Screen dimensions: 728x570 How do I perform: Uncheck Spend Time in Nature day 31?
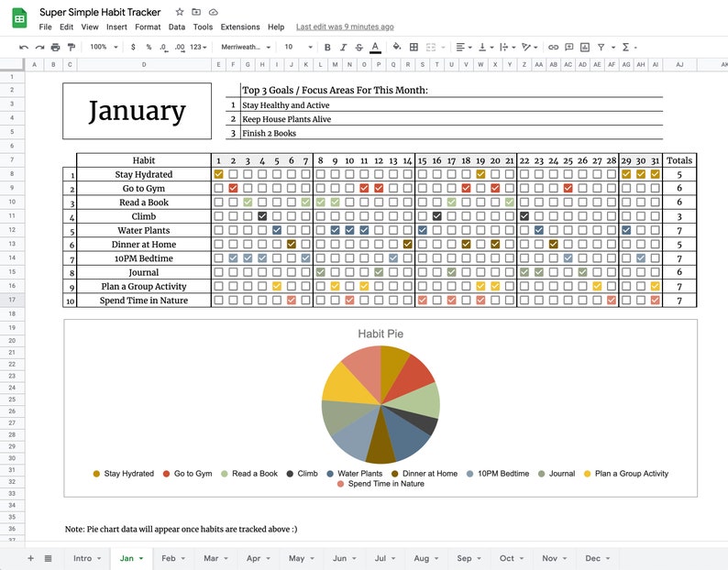point(655,301)
